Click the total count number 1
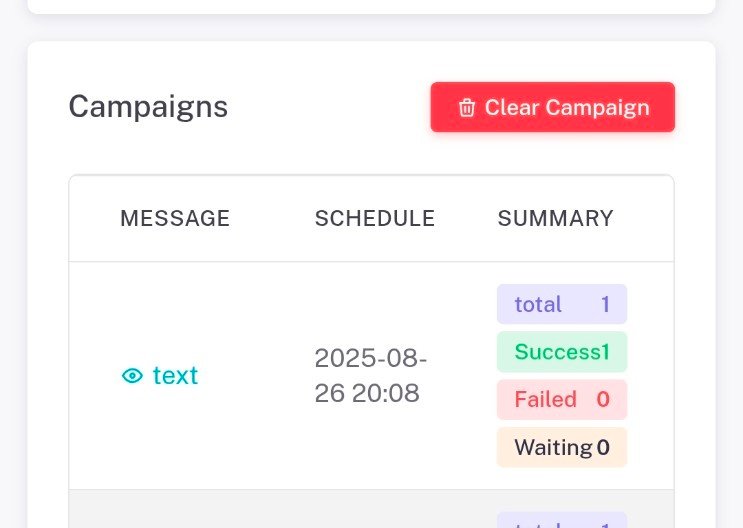Screen dimensions: 743x528 (606, 304)
